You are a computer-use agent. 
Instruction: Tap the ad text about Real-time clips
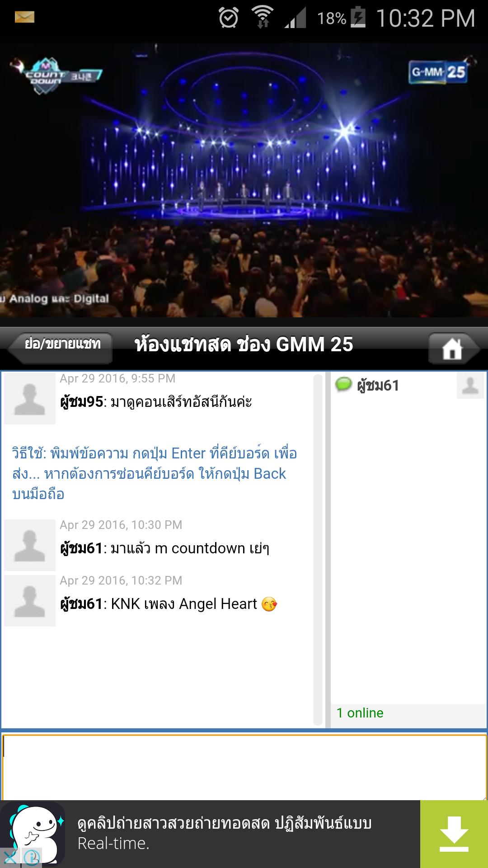coord(225,833)
